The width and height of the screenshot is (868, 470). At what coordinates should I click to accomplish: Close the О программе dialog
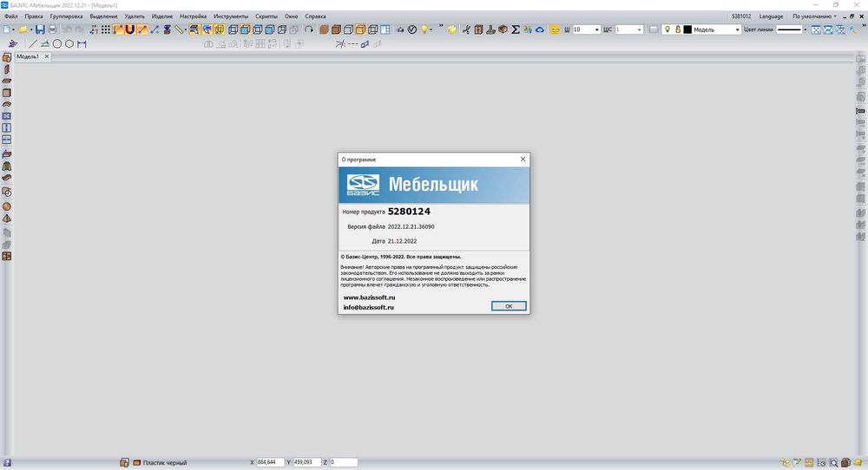pyautogui.click(x=523, y=160)
